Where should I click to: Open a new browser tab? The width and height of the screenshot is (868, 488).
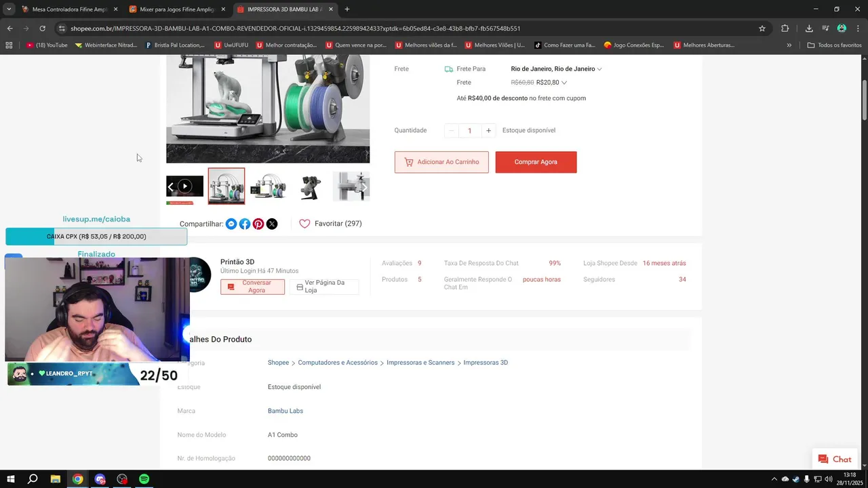click(347, 9)
